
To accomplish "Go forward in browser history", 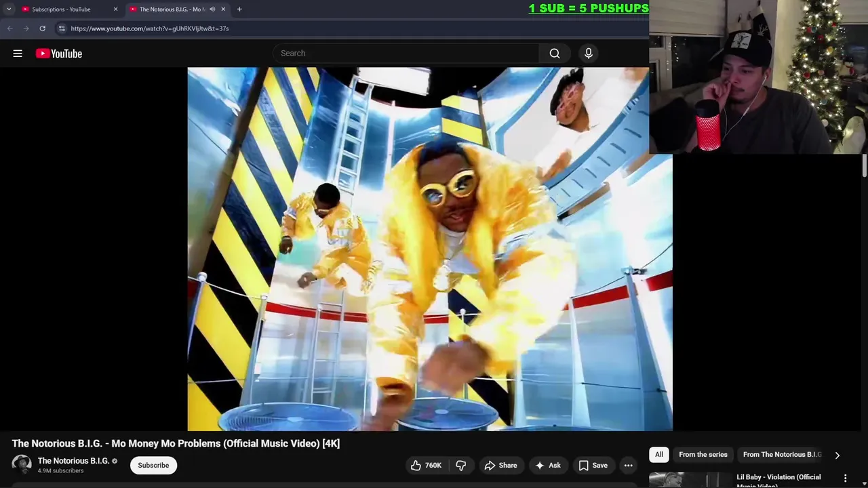I will [26, 28].
